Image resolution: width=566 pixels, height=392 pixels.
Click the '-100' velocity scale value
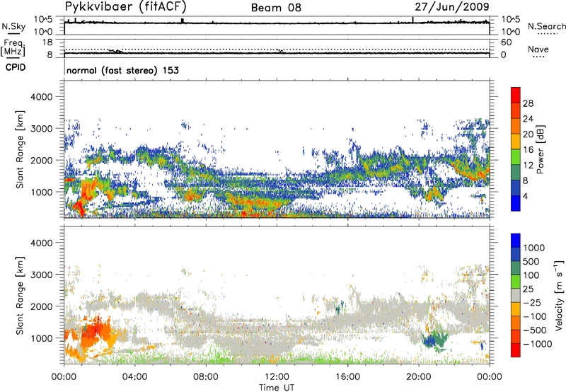[535, 316]
